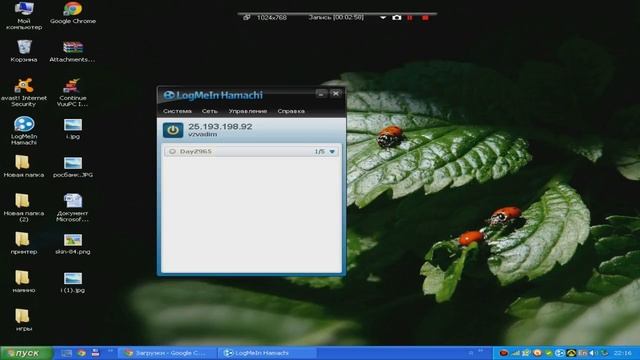Select the Attachments archive desktop icon
The height and width of the screenshot is (360, 640).
[72, 51]
